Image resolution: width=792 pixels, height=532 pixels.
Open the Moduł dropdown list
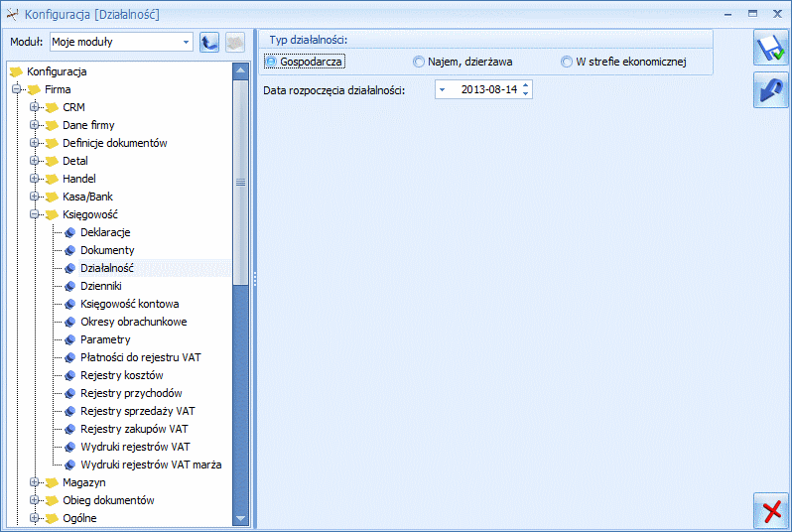[x=186, y=42]
